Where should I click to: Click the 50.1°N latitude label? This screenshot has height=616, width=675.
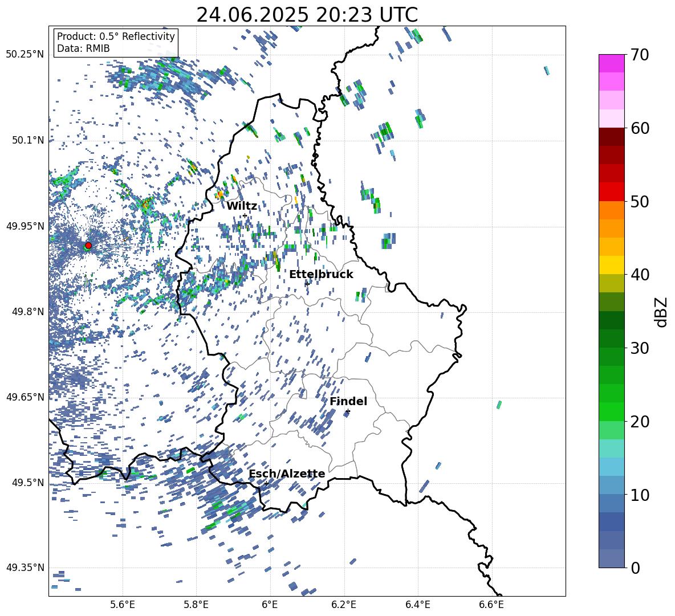pos(28,140)
